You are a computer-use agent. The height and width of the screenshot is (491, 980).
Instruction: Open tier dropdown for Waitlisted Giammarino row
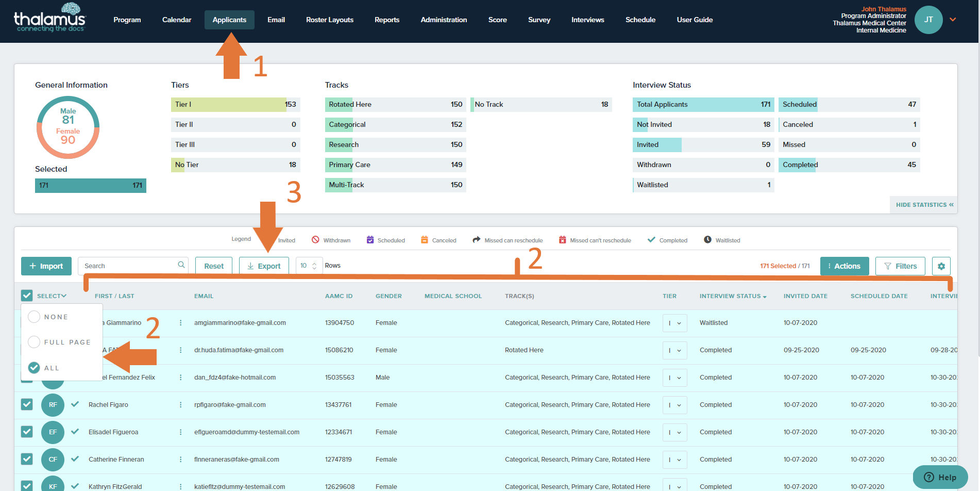point(674,323)
